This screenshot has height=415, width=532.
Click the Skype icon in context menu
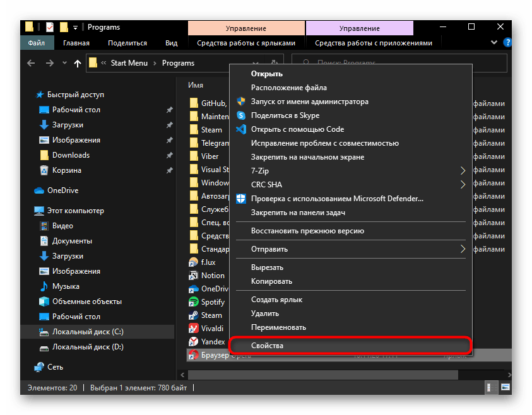click(241, 115)
